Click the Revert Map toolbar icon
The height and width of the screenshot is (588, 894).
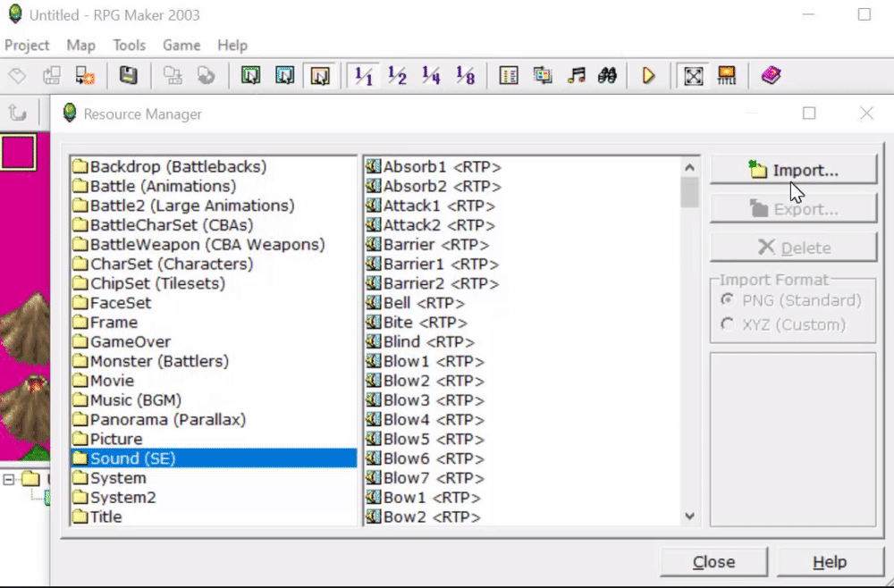(206, 76)
